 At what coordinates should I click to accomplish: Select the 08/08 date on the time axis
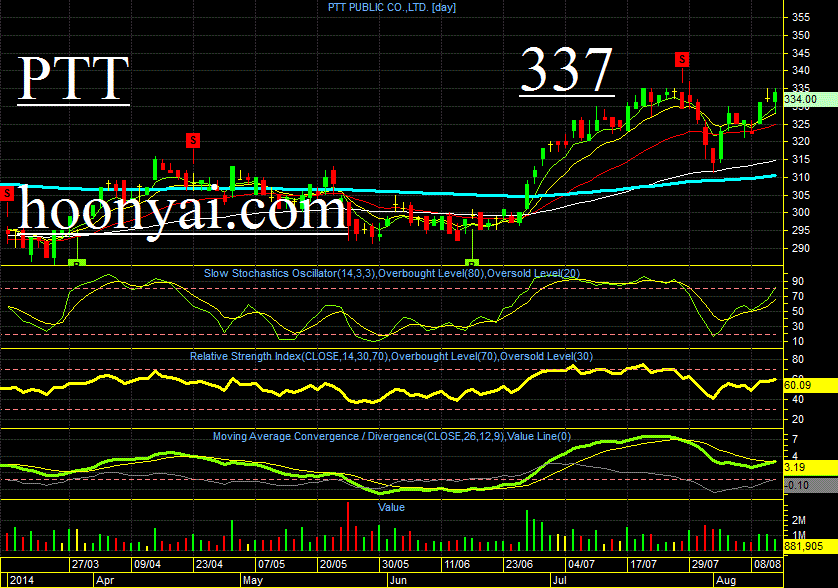767,564
